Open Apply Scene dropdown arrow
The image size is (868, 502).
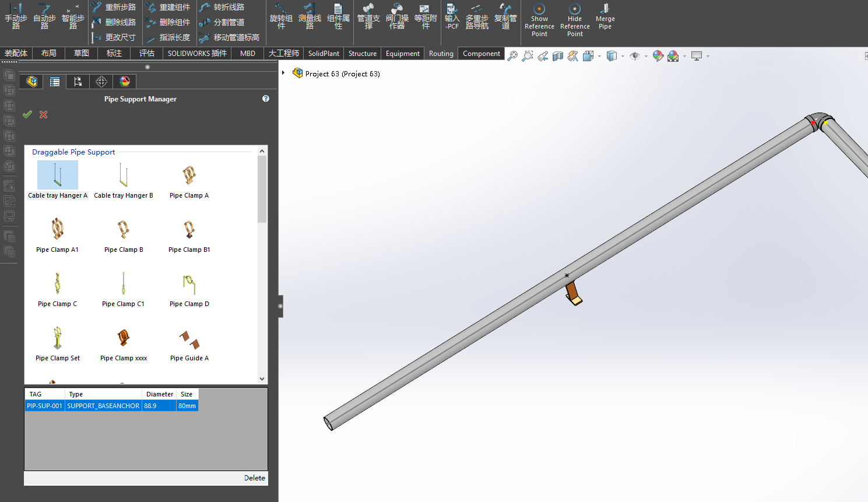pos(684,57)
